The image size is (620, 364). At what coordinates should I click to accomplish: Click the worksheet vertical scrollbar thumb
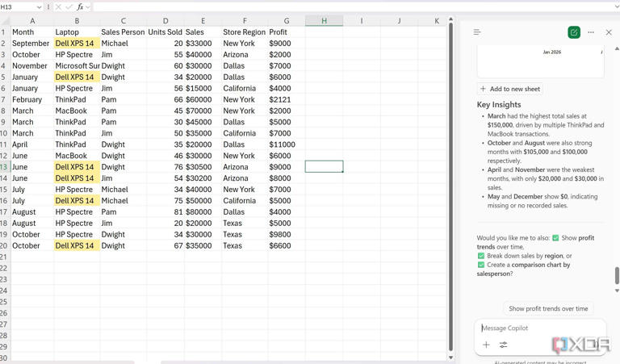pos(450,187)
